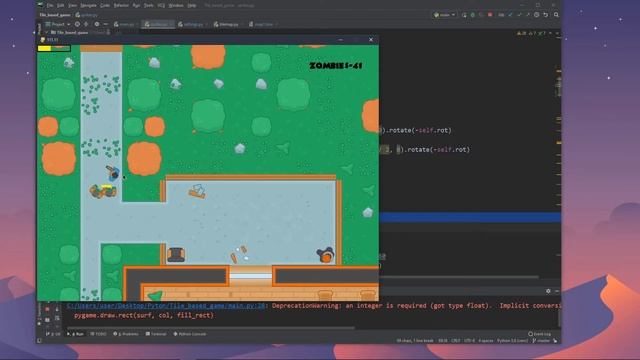Open Search Everywhere magnifier icon

pos(556,15)
